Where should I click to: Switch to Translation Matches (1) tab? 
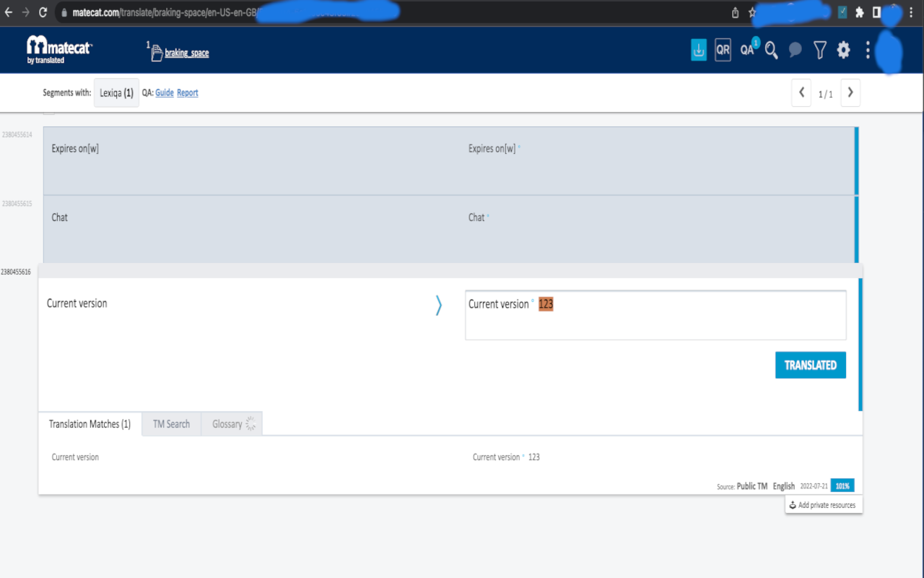[90, 424]
